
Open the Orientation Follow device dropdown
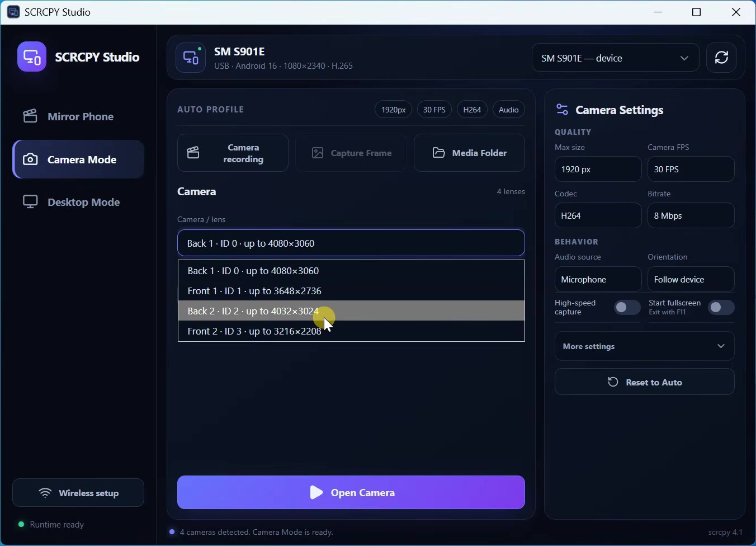pyautogui.click(x=691, y=279)
